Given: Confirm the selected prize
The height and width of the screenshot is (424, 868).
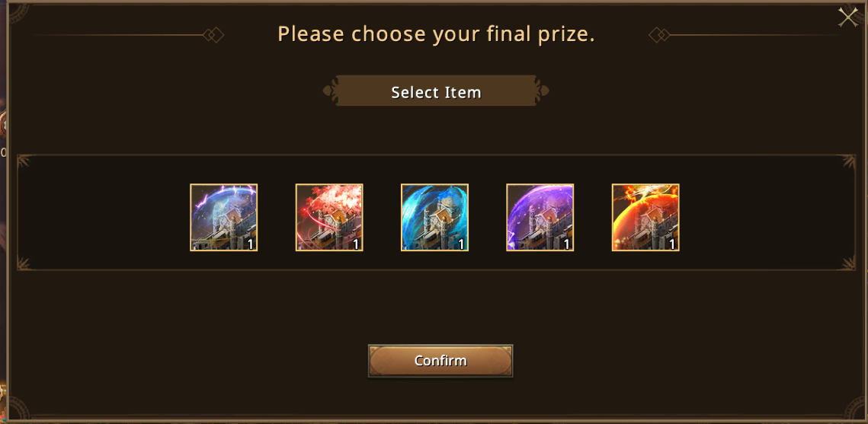Looking at the screenshot, I should 440,361.
